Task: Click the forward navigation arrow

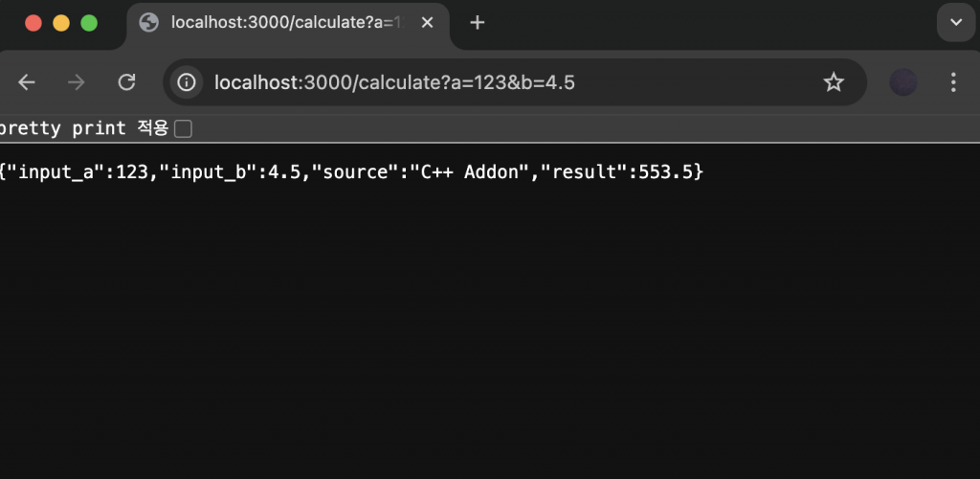Action: pos(77,82)
